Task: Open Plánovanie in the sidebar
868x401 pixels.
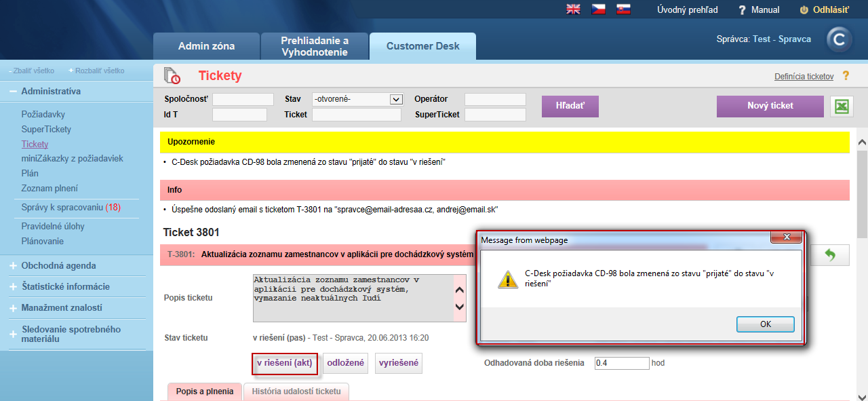Action: point(43,242)
